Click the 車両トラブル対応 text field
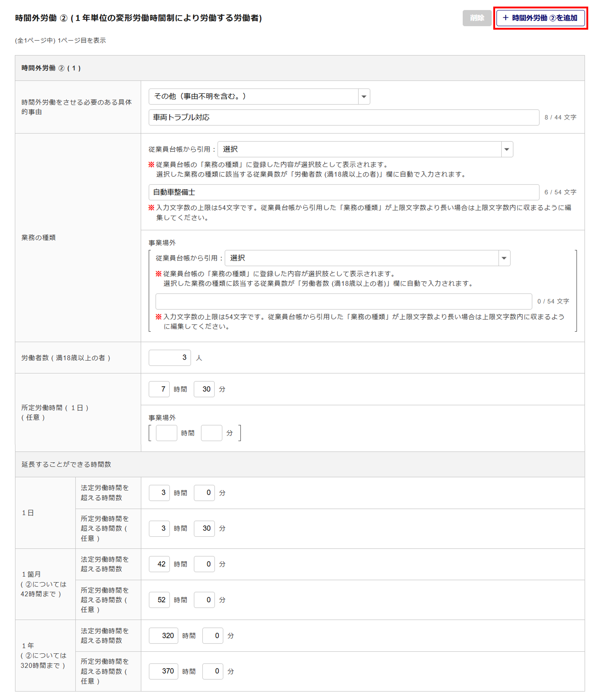599x700 pixels. pyautogui.click(x=344, y=118)
